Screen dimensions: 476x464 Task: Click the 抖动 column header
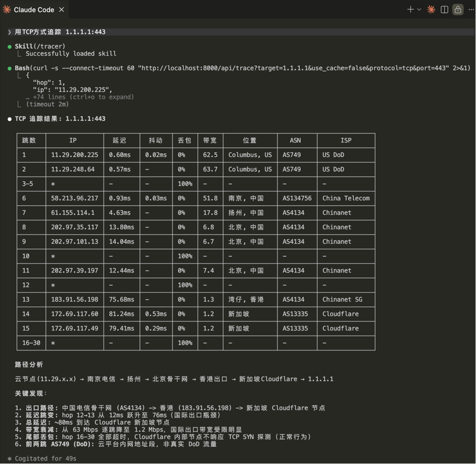click(156, 140)
